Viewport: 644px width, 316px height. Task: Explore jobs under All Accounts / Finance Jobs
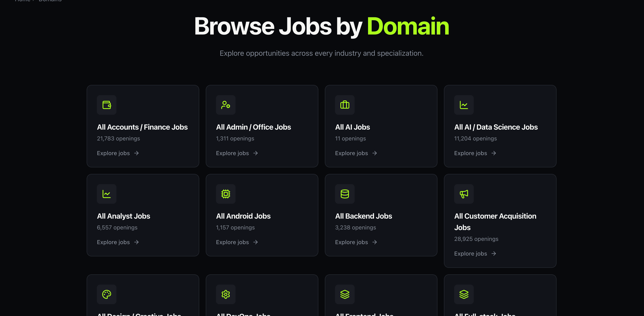(x=118, y=153)
